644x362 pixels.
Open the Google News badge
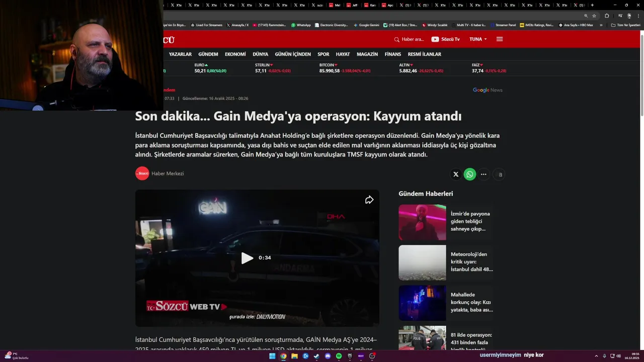(x=488, y=90)
